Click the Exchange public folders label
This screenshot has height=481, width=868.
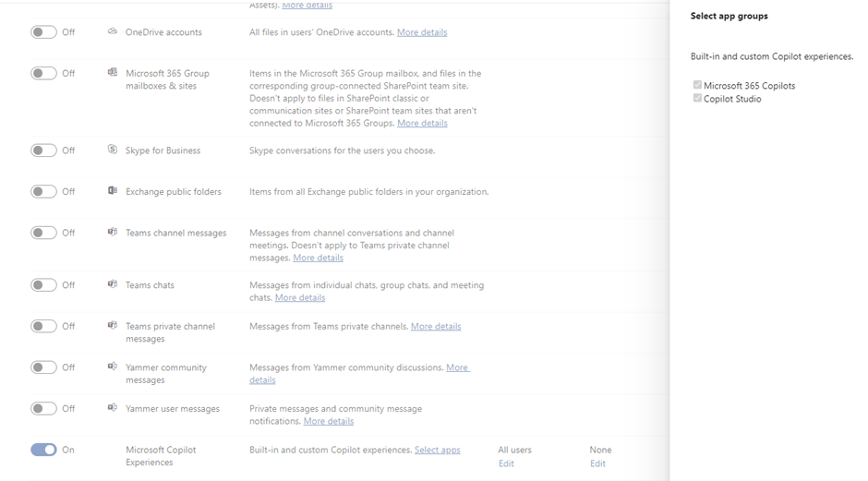(174, 191)
